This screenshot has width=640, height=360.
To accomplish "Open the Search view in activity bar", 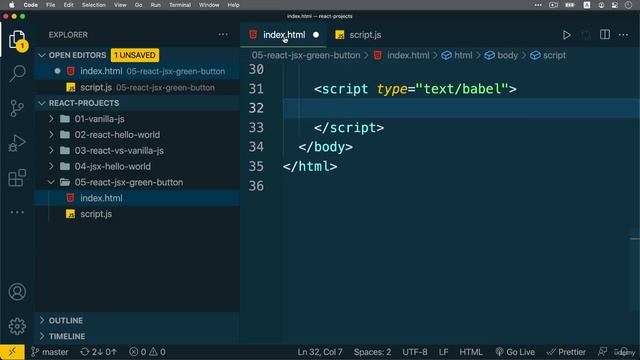I will click(17, 73).
